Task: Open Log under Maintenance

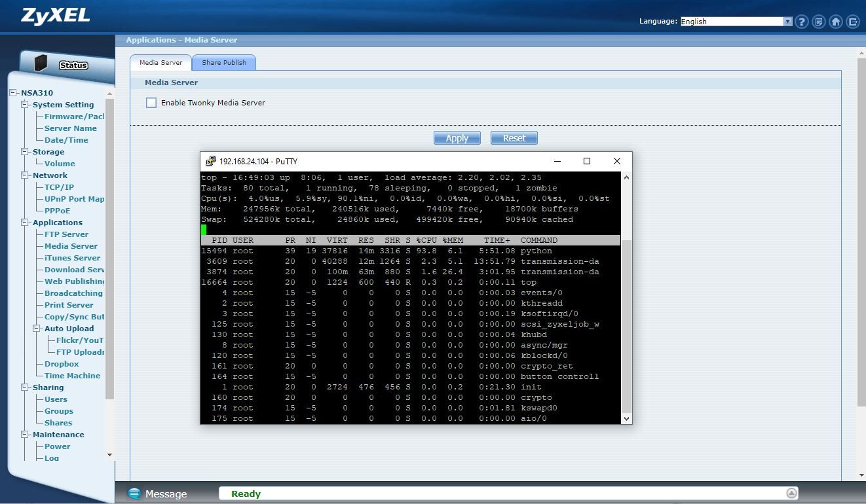Action: 52,458
